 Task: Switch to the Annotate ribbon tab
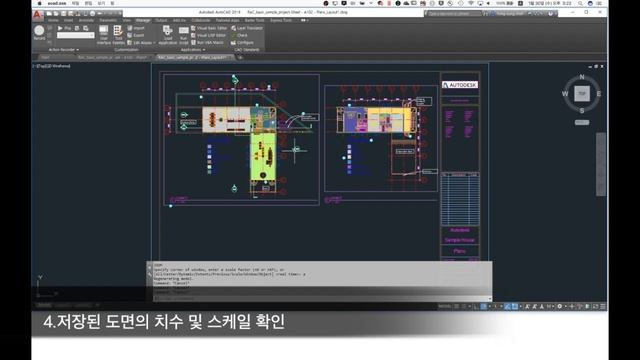(x=86, y=20)
